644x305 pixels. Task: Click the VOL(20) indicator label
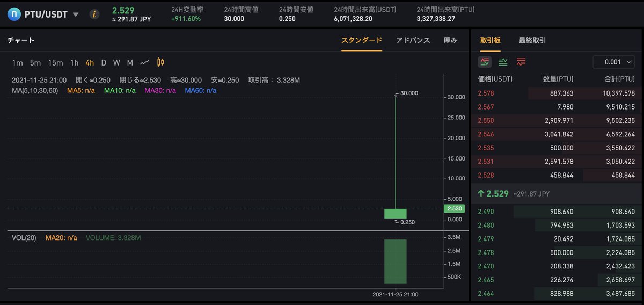tap(24, 238)
